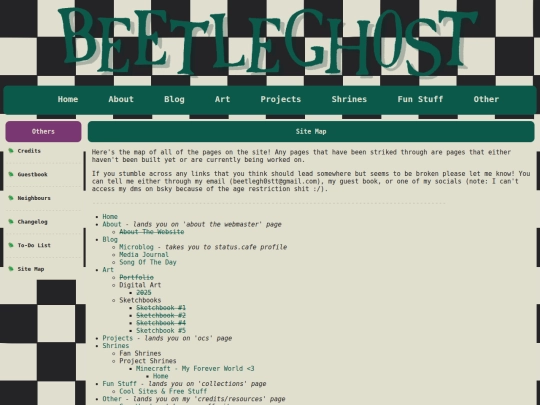Click the BeetleGhost site title banner
Viewport: 540px width, 405px height.
(269, 41)
